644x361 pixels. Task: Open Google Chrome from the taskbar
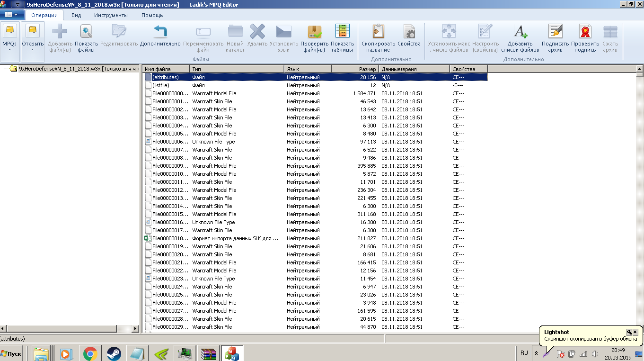point(90,353)
